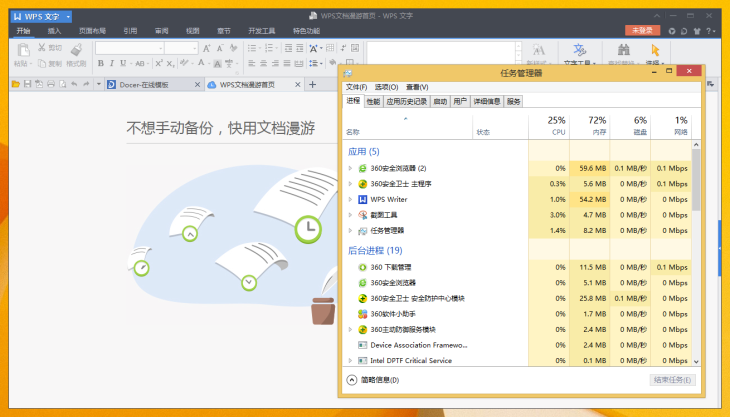Screen dimensions: 730x417
Task: Switch to the 性能 tab
Action: (373, 101)
